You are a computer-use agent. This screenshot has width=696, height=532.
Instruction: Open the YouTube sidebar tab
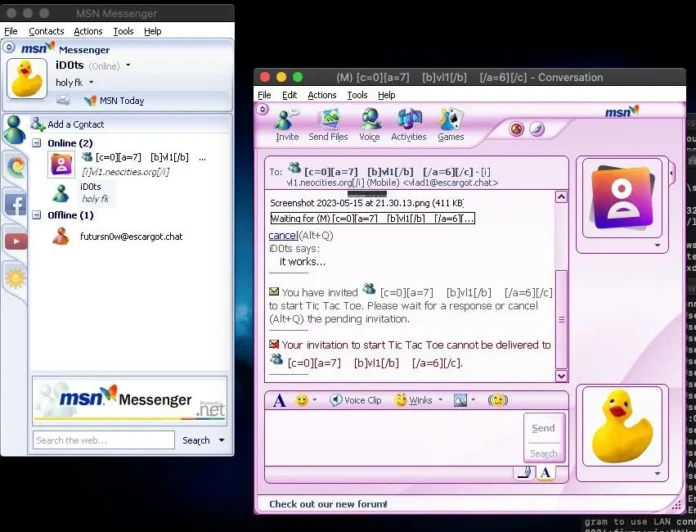(x=16, y=241)
